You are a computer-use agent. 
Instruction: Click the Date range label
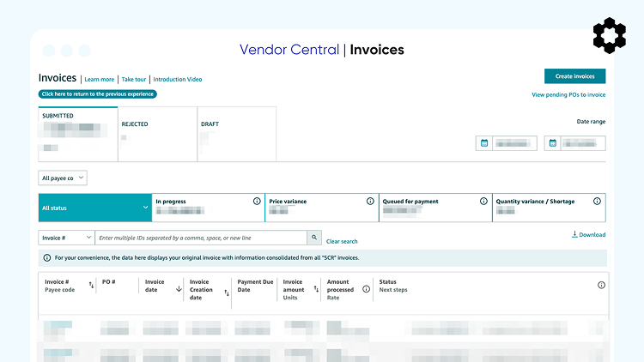pyautogui.click(x=591, y=122)
